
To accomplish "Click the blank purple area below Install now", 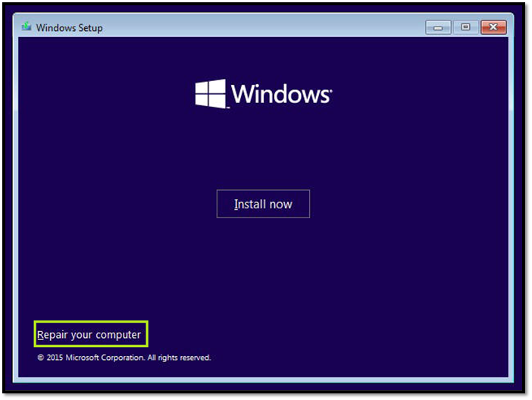I will point(263,273).
